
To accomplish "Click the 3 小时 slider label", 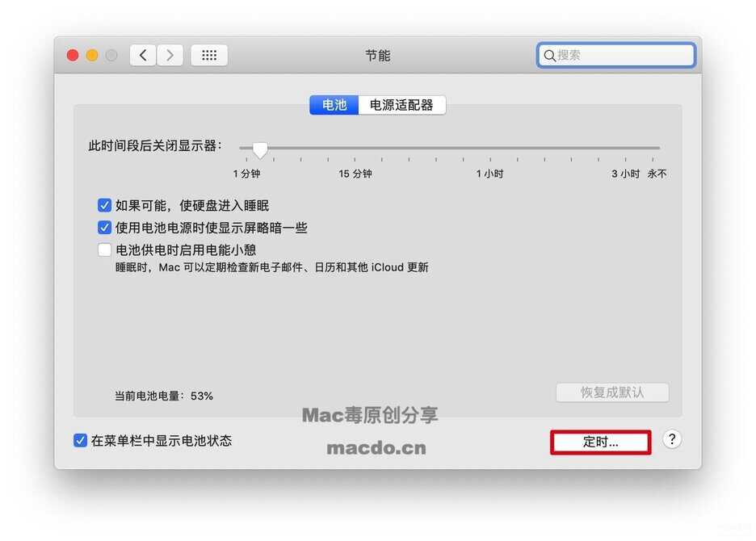I will click(625, 174).
